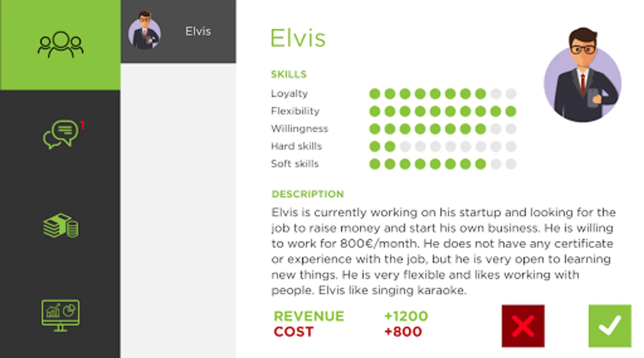Screen dimensions: 644x358
Task: Click the last Soft skills rating dot
Action: tap(511, 164)
